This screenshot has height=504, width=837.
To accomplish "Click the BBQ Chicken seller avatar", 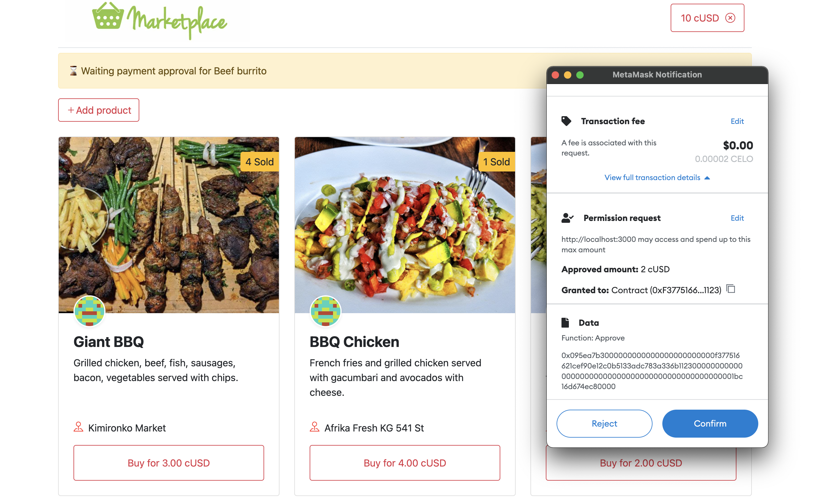I will click(x=325, y=311).
